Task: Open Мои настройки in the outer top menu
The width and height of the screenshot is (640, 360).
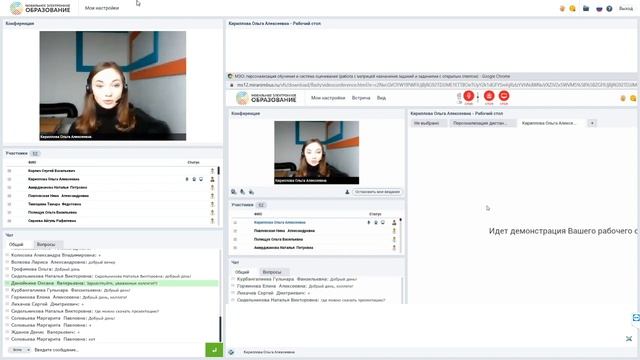Action: coord(102,8)
